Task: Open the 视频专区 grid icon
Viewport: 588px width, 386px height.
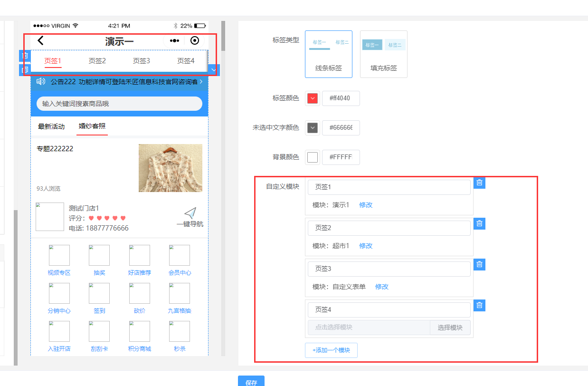Action: (59, 255)
